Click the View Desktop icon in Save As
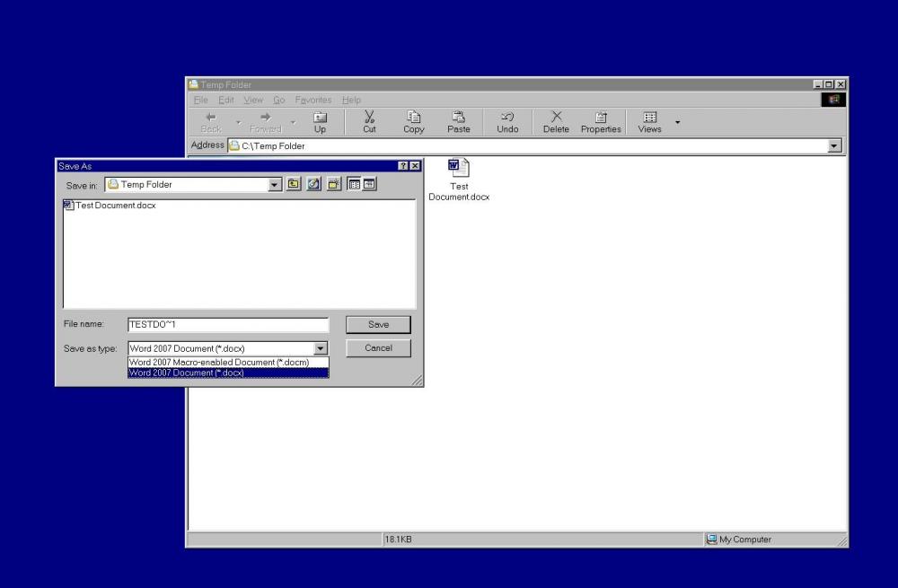Image resolution: width=898 pixels, height=588 pixels. (x=313, y=184)
